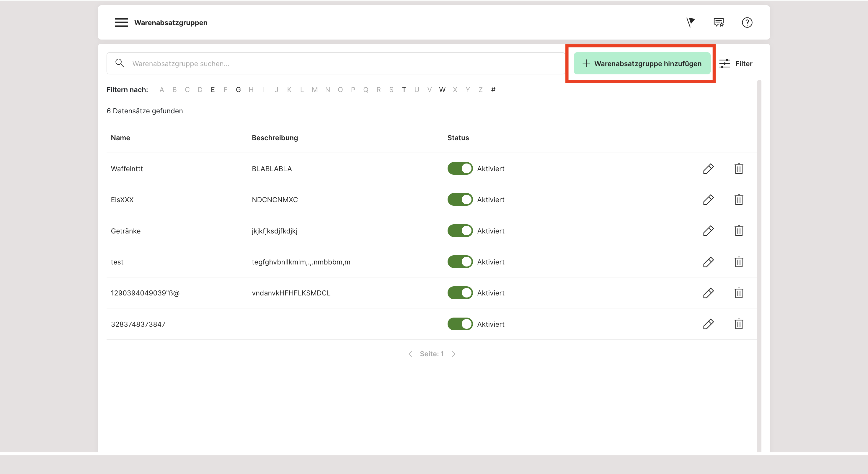Viewport: 868px width, 474px height.
Task: Filter by the # symbol
Action: pos(493,90)
